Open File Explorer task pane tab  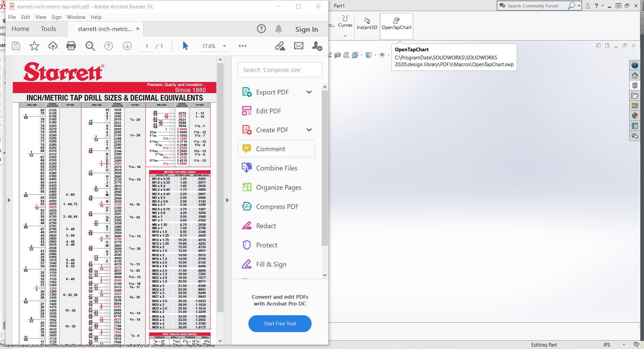pos(635,96)
